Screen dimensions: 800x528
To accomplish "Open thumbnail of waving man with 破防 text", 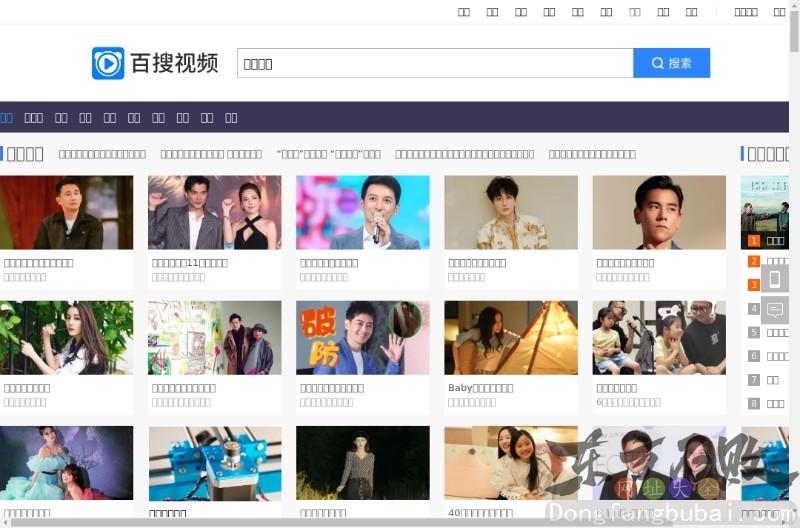I will (363, 338).
